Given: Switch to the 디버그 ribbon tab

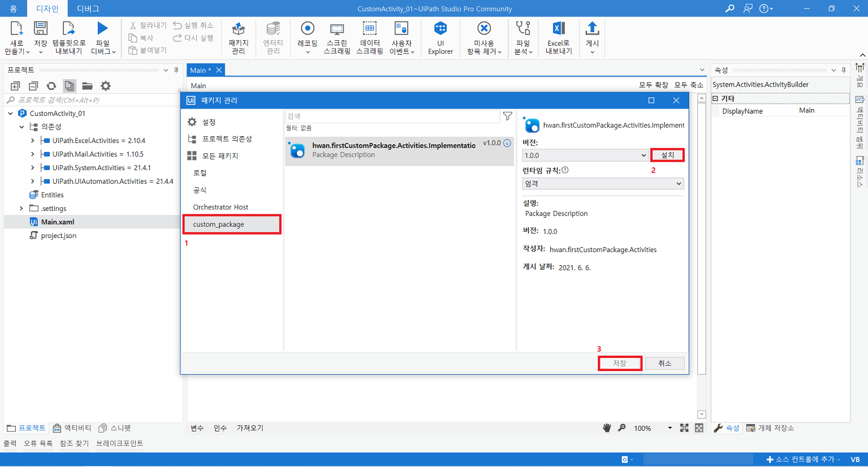Looking at the screenshot, I should [x=88, y=8].
